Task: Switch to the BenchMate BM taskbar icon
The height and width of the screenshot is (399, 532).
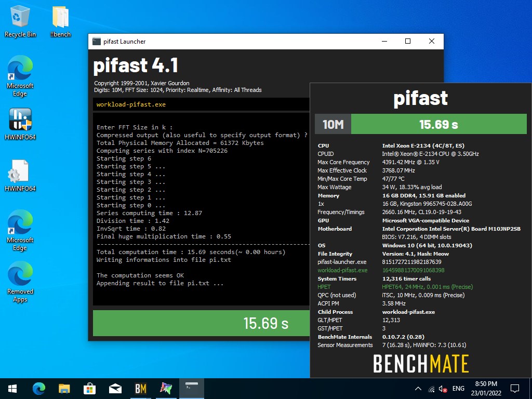Action: (x=140, y=389)
